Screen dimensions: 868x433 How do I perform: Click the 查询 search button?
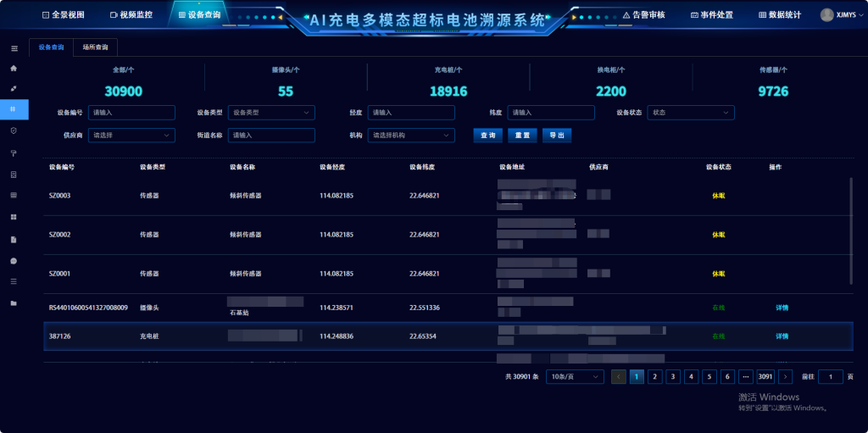tap(487, 135)
